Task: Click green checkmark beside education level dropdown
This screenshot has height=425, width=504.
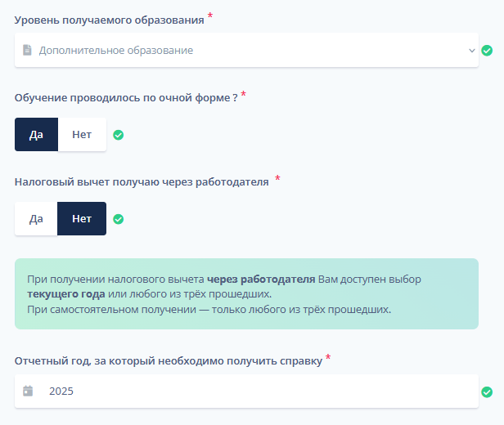Action: 487,51
